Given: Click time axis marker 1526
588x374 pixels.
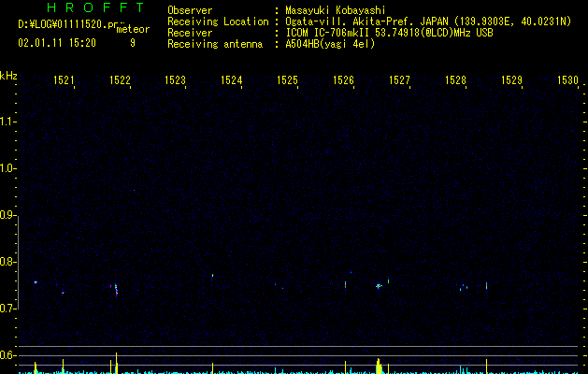Looking at the screenshot, I should 343,80.
